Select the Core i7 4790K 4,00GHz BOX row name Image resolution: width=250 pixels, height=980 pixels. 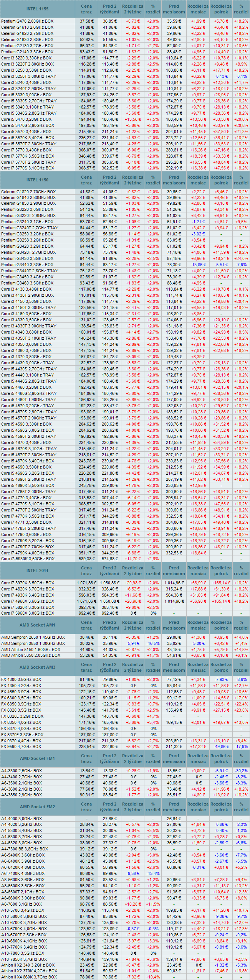[28, 553]
